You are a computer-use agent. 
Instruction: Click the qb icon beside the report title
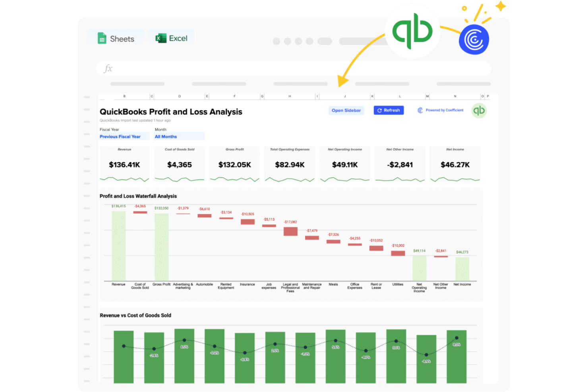click(479, 111)
